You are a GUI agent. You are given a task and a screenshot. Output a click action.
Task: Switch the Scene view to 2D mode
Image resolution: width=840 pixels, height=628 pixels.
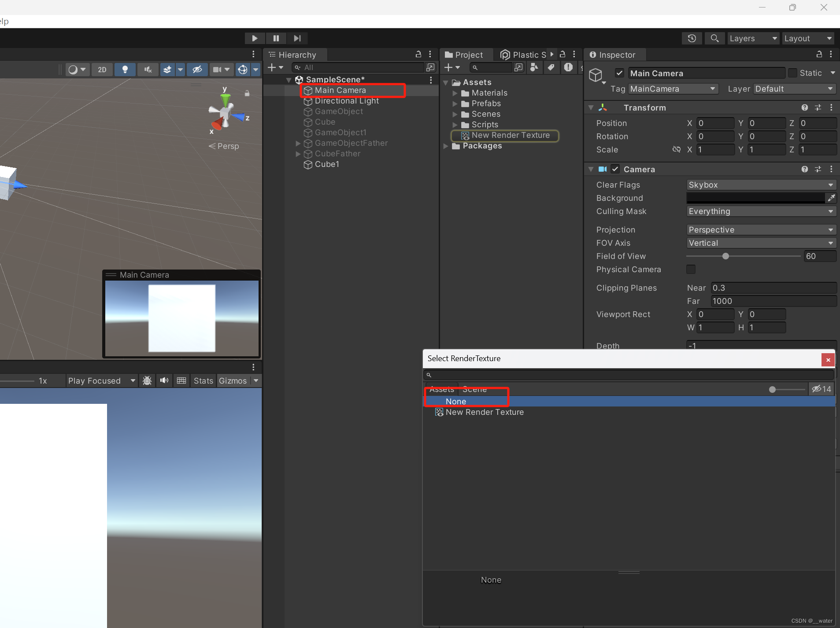(x=102, y=69)
